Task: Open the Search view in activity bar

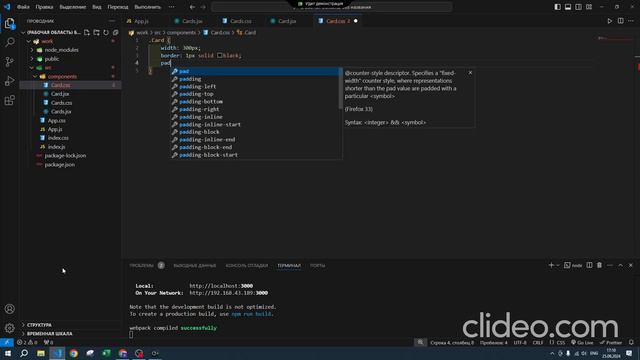Action: (x=9, y=42)
